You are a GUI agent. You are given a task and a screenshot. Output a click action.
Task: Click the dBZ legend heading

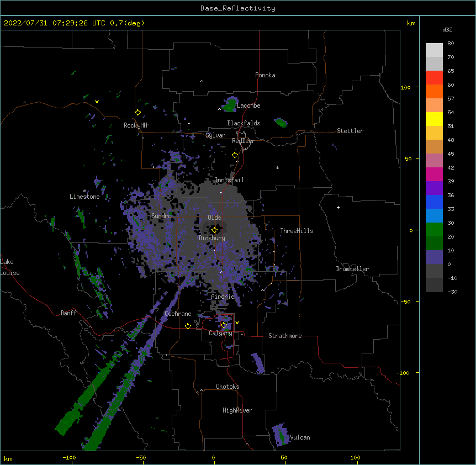point(447,30)
